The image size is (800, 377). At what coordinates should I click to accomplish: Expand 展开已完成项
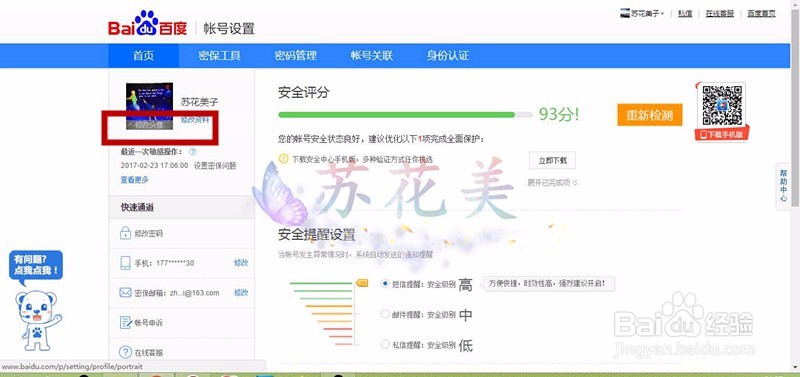(552, 183)
